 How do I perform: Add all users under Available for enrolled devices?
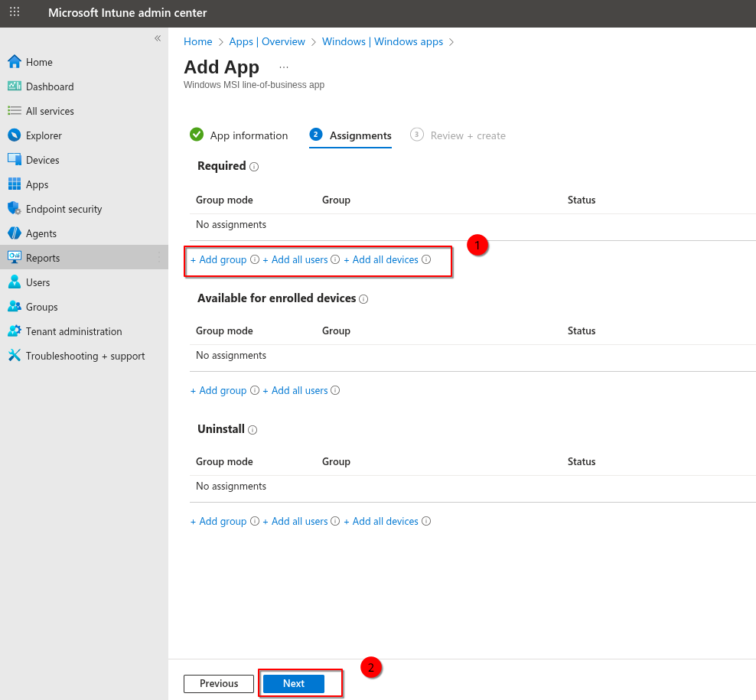[x=295, y=391]
